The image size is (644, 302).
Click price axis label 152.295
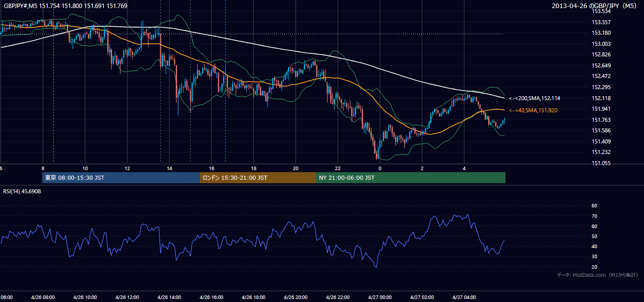pyautogui.click(x=601, y=87)
